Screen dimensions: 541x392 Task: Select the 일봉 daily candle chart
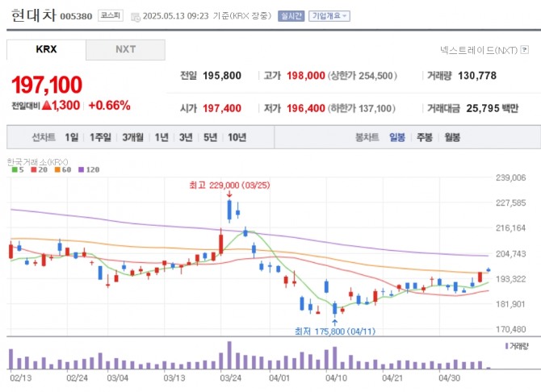tap(397, 137)
